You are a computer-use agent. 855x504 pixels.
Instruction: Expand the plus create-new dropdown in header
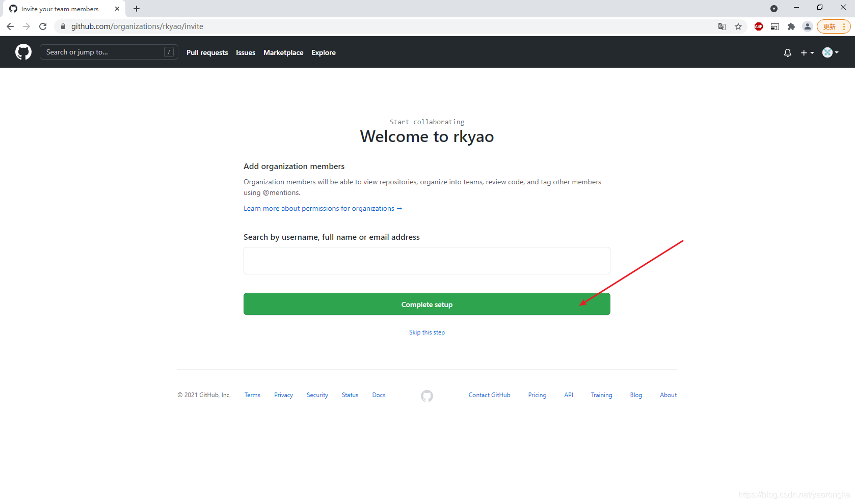[808, 52]
